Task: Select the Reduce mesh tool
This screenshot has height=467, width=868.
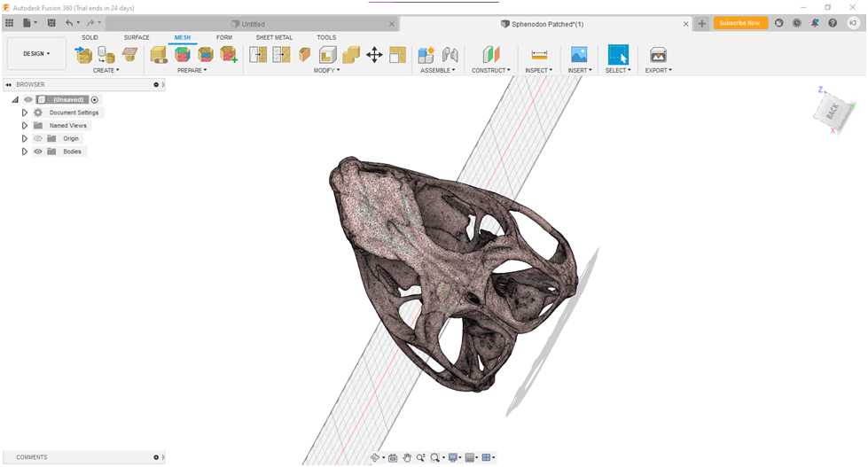Action: [x=282, y=55]
